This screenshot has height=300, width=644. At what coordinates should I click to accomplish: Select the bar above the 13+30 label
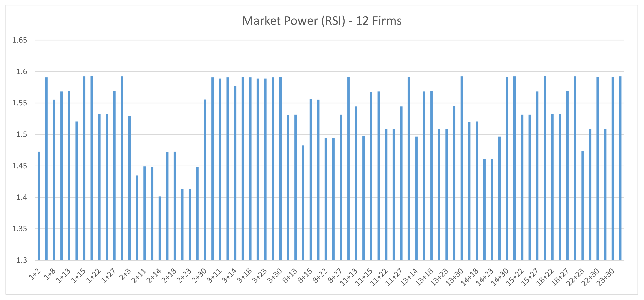click(x=462, y=168)
